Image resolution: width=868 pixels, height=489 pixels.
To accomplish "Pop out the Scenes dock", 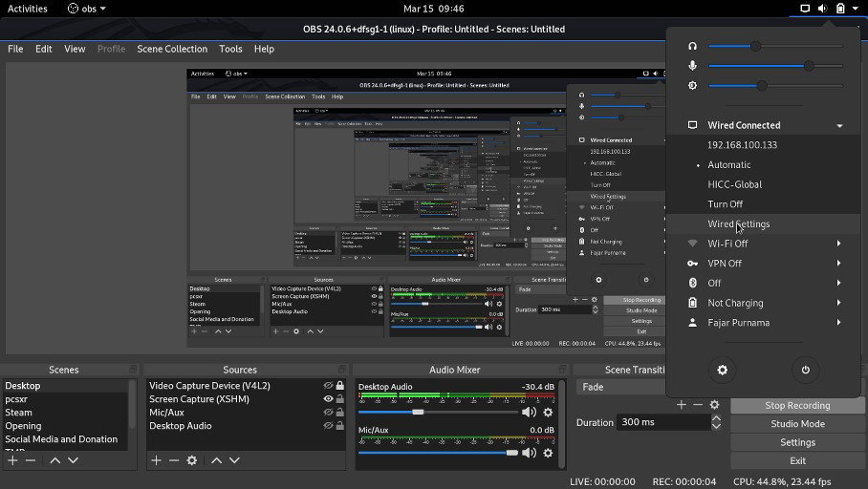I will tap(133, 370).
